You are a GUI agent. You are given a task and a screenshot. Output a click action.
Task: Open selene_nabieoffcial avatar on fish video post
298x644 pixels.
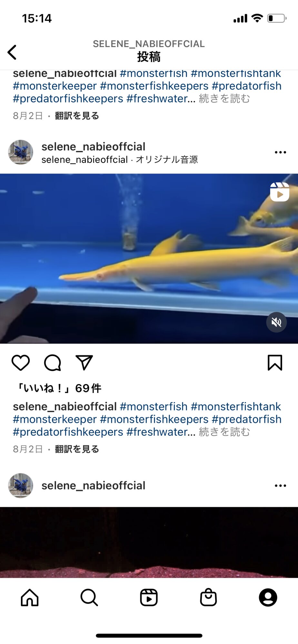pos(21,152)
